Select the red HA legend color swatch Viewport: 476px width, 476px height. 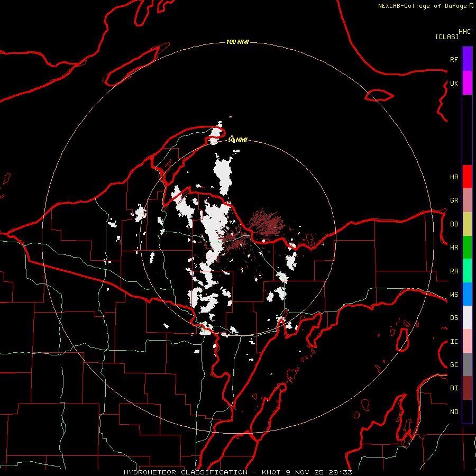point(467,177)
